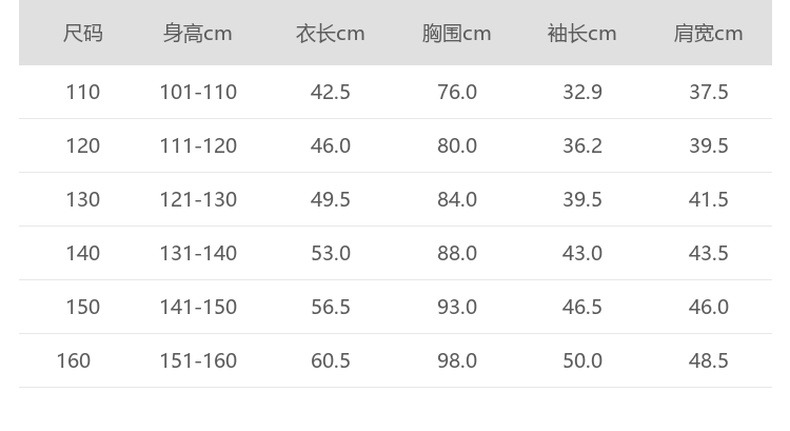Screen dimensions: 790x431
Task: Click the 121-130 height range cell
Action: pos(198,200)
